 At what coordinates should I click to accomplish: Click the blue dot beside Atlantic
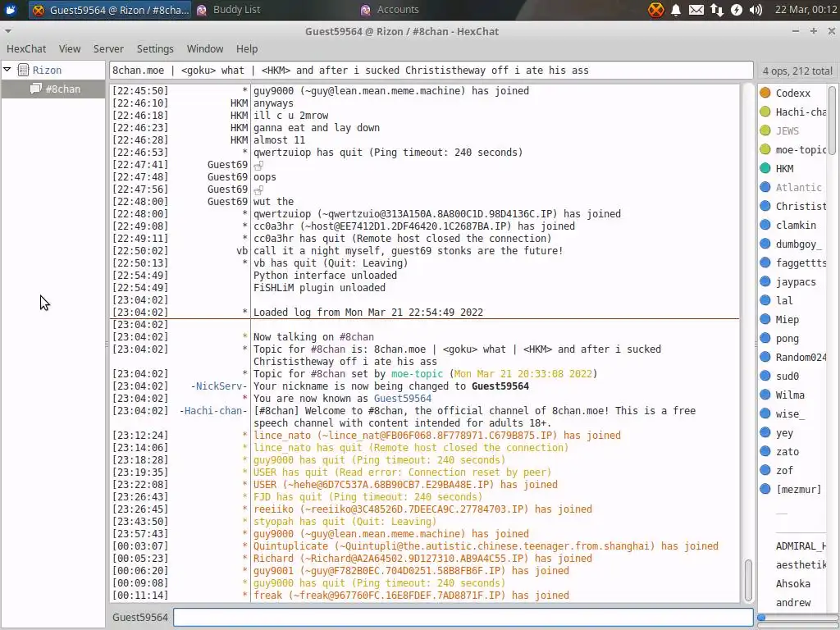click(x=765, y=187)
